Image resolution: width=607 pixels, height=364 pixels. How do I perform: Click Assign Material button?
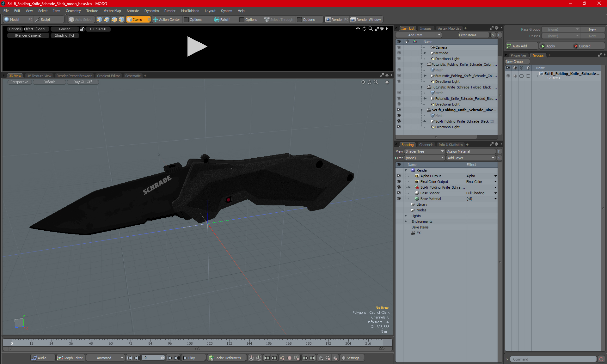coord(471,151)
